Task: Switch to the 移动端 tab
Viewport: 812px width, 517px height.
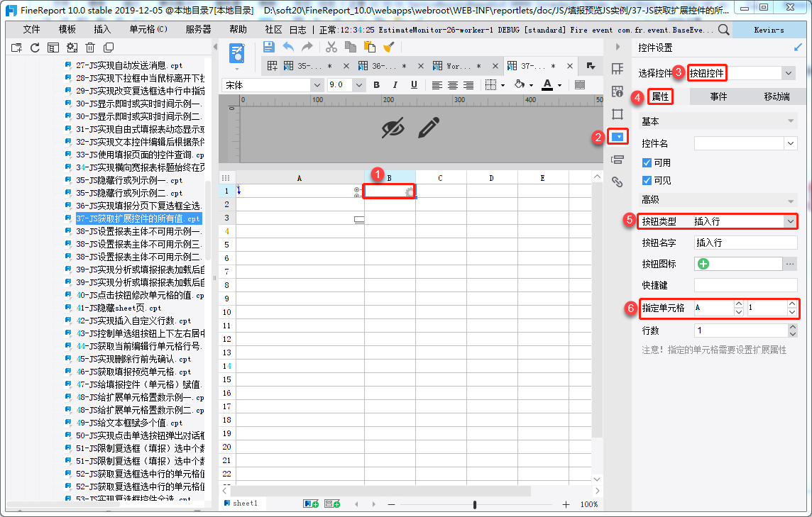Action: point(777,96)
